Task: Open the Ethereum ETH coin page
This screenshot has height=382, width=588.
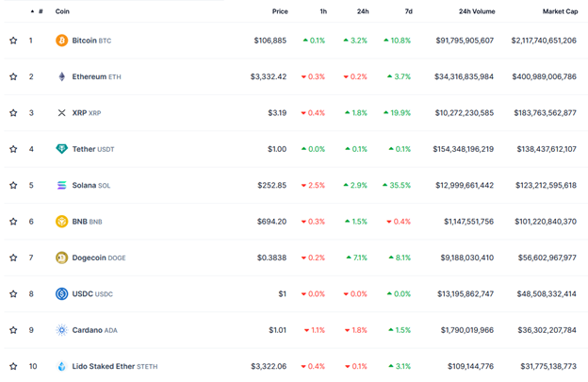Action: coord(96,76)
